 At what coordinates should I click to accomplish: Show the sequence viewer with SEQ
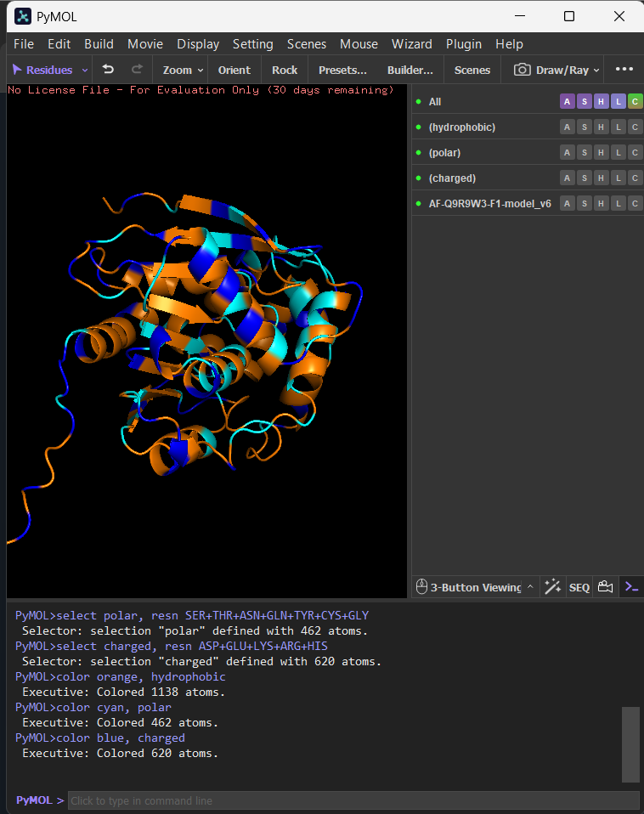point(579,588)
